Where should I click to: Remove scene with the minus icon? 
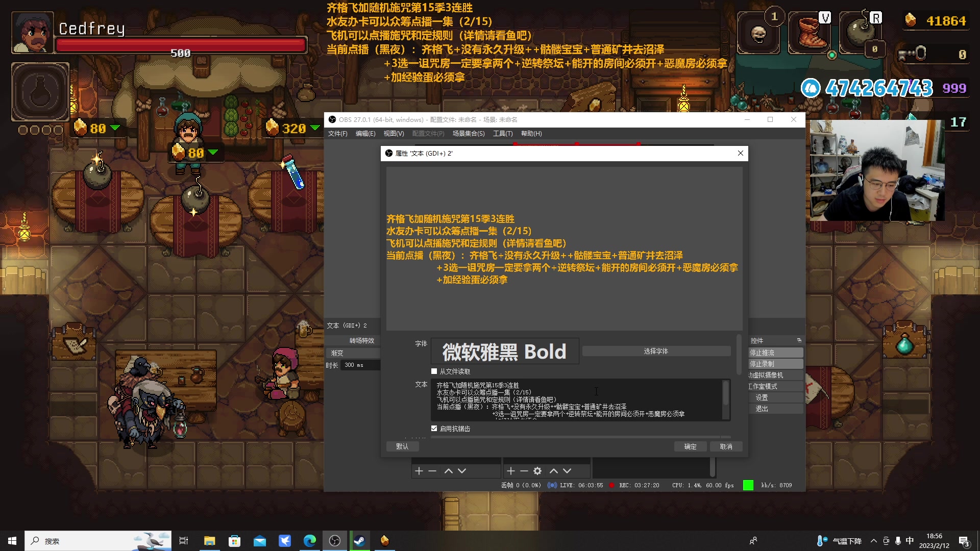pos(432,471)
